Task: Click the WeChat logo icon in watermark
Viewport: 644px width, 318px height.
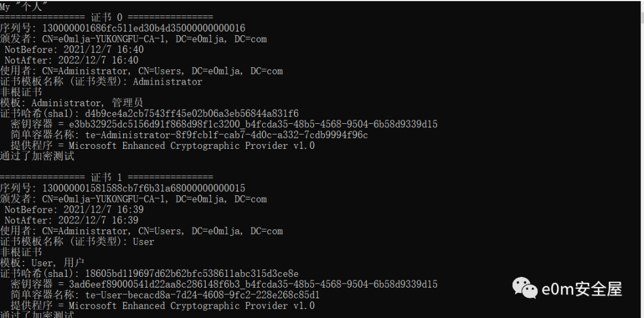Action: click(x=524, y=288)
